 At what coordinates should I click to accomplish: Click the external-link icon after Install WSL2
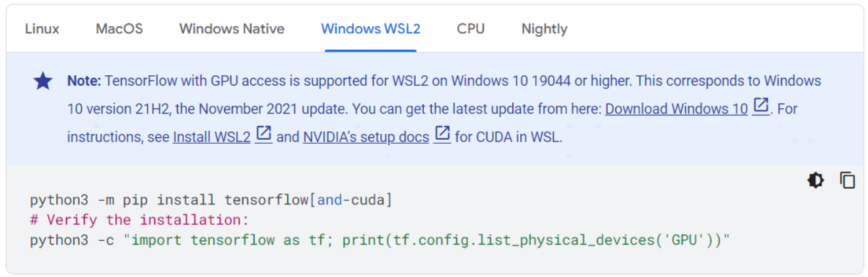coord(264,135)
